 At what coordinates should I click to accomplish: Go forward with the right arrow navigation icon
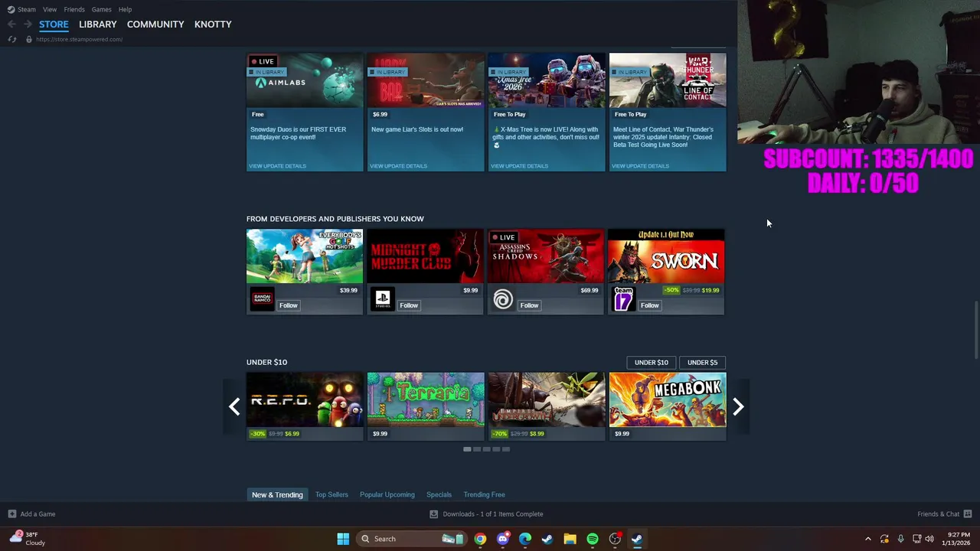28,24
